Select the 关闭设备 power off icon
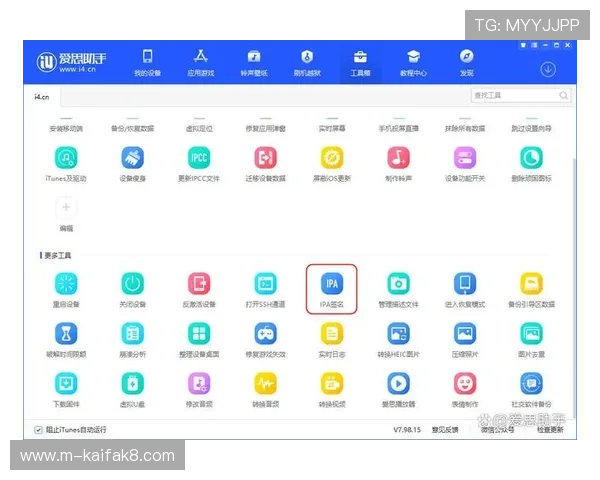Viewport: 600px width, 480px height. (133, 284)
